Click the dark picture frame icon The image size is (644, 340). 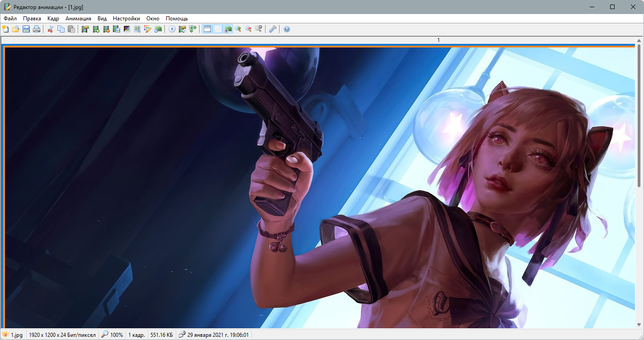(x=127, y=29)
